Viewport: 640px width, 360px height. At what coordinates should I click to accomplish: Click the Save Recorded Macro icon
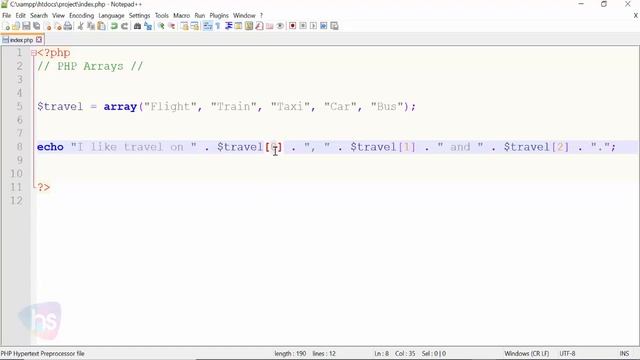coord(334,26)
